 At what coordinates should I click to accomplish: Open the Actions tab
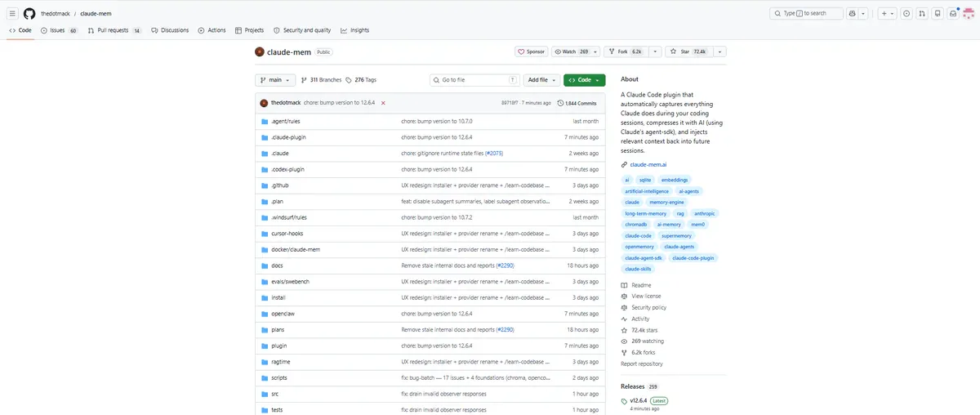pos(212,30)
